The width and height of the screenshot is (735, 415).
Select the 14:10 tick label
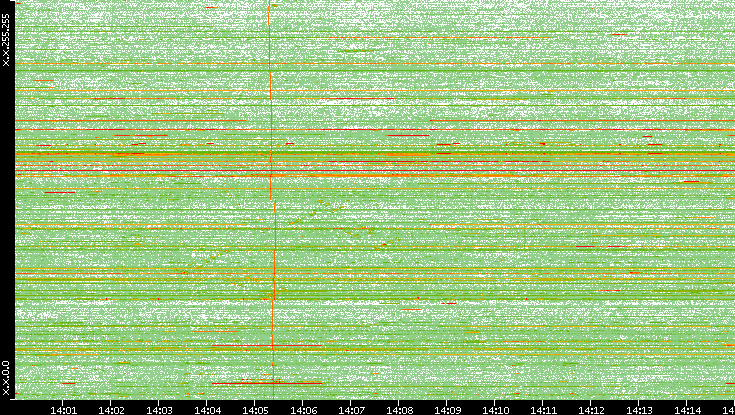495,410
